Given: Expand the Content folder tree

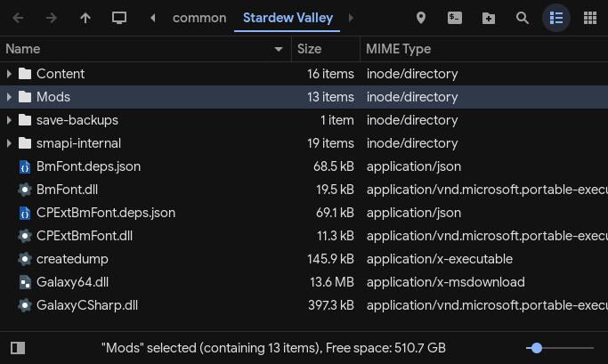Looking at the screenshot, I should [10, 74].
